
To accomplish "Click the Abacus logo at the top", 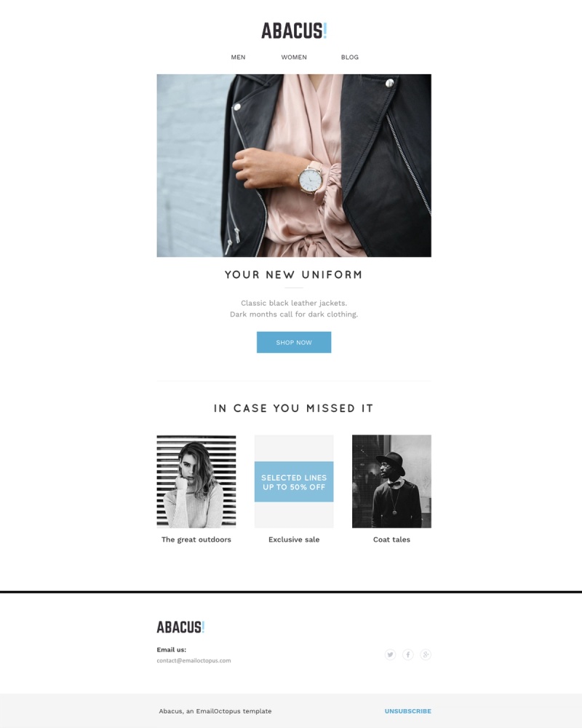I will click(294, 31).
